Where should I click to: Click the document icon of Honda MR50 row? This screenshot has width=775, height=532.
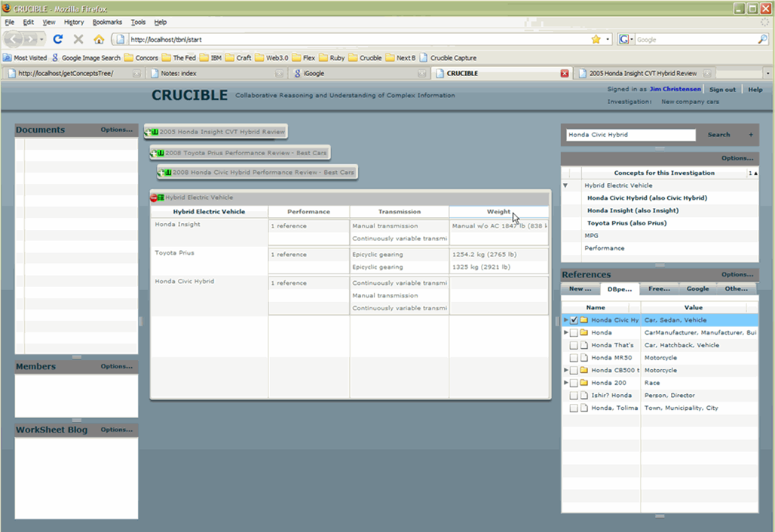point(584,358)
